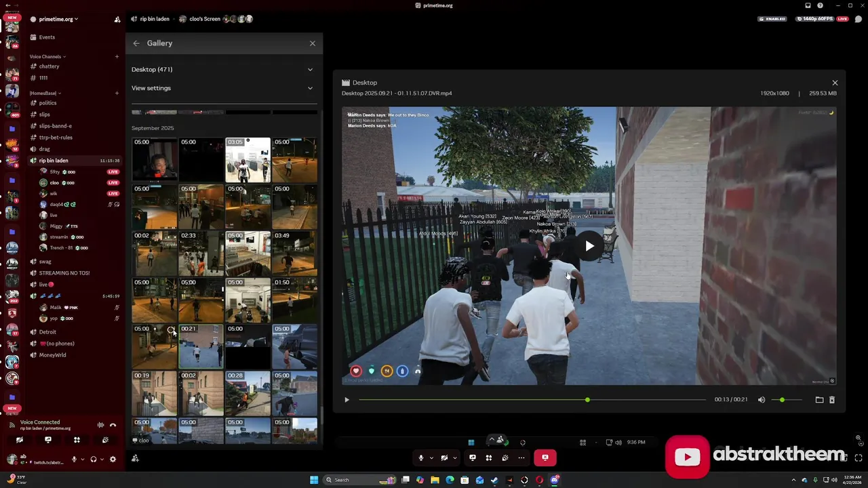Go back using the Gallery back arrow

[136, 43]
